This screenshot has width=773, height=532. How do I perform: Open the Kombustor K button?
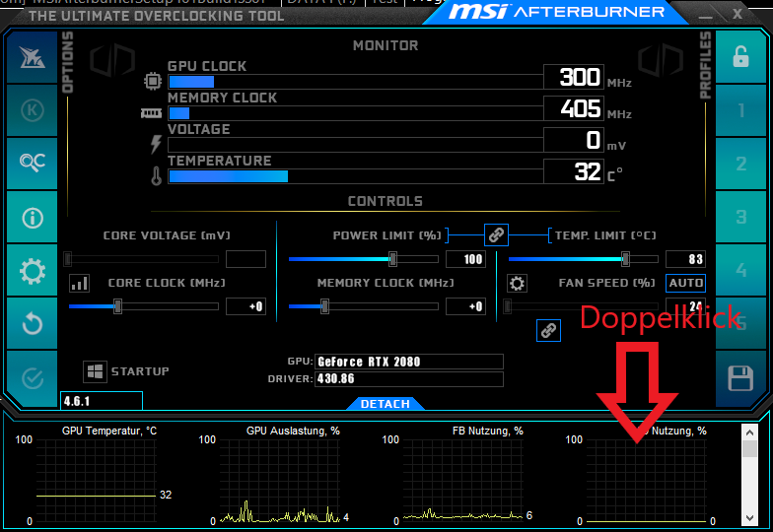tap(32, 110)
